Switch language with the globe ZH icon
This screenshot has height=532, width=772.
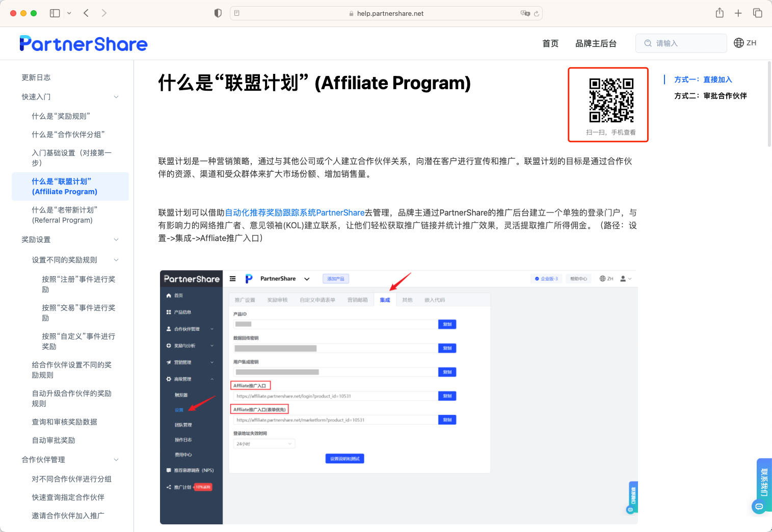click(x=745, y=43)
